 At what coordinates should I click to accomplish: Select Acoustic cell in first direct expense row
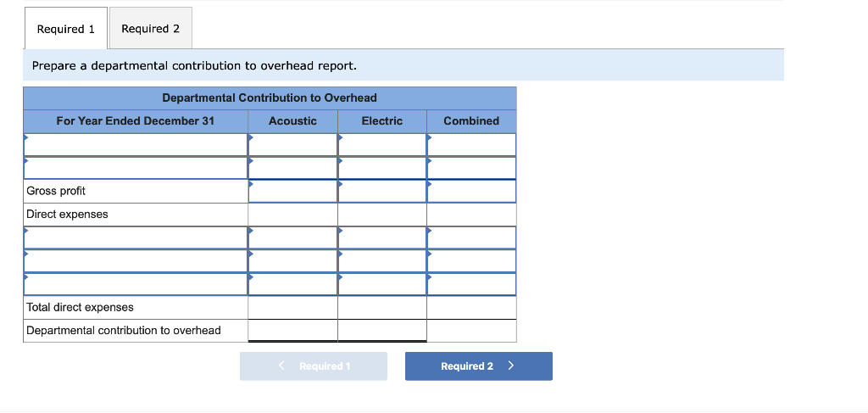[x=292, y=237]
